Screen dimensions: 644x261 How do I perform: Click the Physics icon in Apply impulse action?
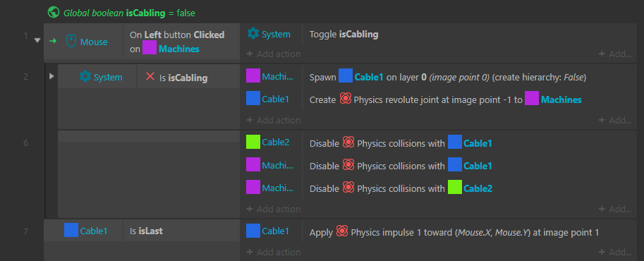342,231
